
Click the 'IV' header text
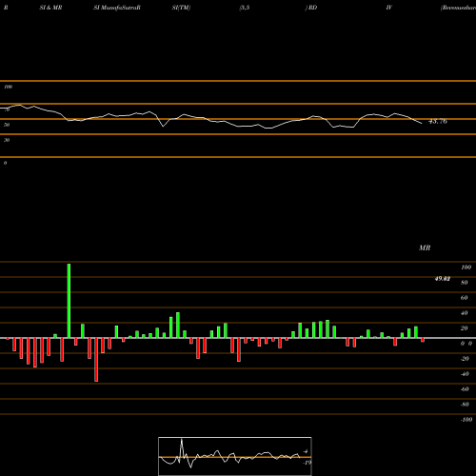pyautogui.click(x=389, y=8)
